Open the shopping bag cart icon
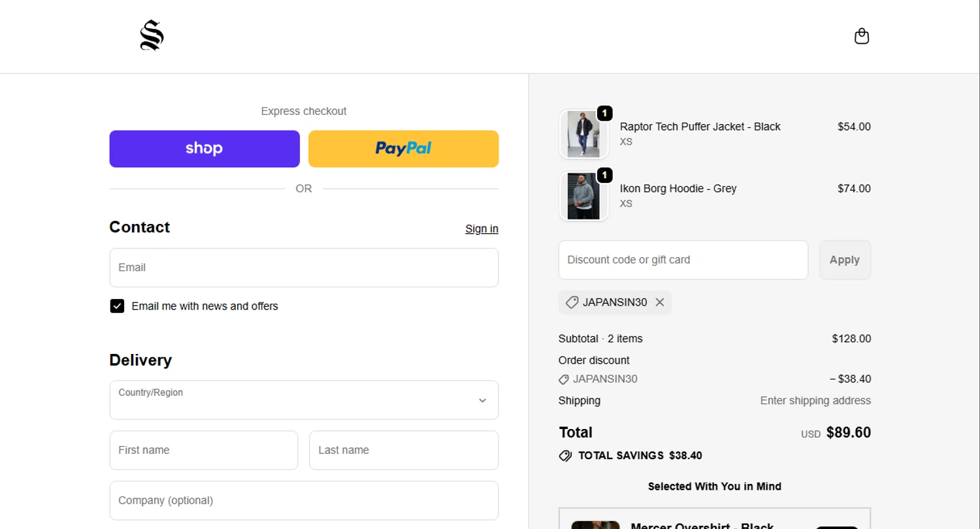 point(862,36)
